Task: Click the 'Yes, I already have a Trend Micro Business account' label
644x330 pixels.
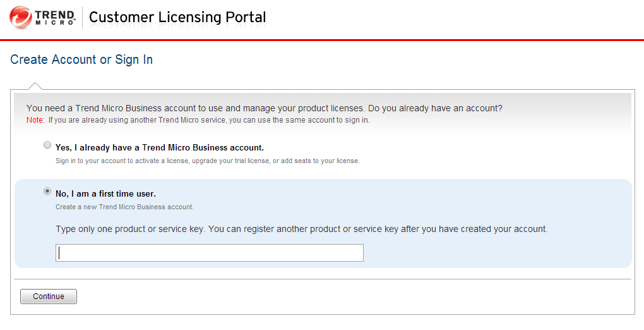Action: point(159,147)
